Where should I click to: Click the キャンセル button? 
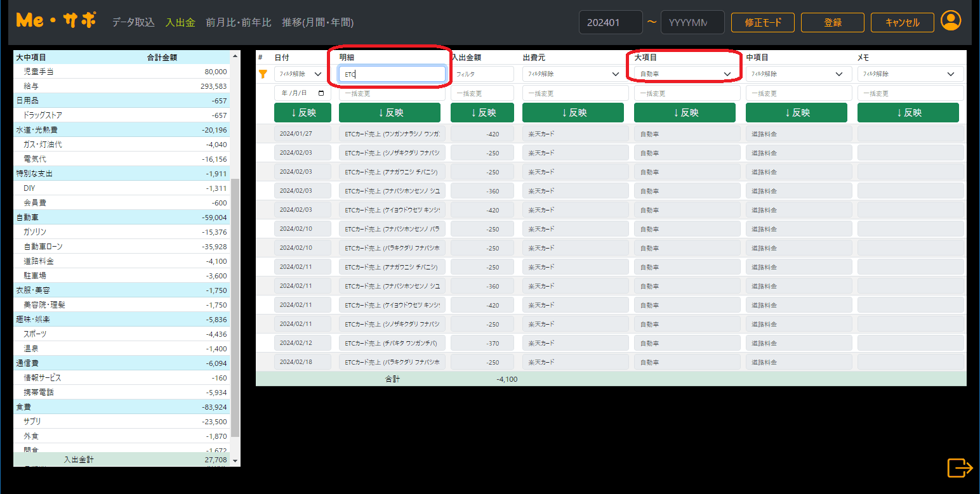(902, 22)
